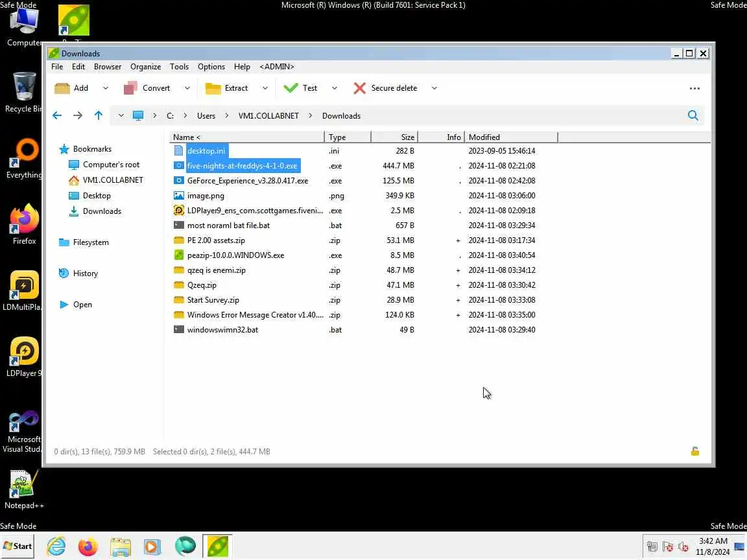This screenshot has height=560, width=747.
Task: Go forward with the right arrow
Action: pos(78,116)
